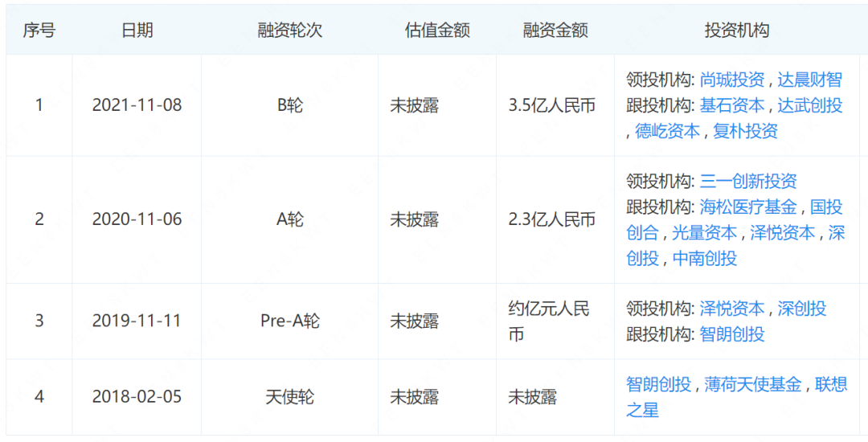Select the 2.3亿人民币 amount
Screen dimensions: 868x442
pos(552,219)
